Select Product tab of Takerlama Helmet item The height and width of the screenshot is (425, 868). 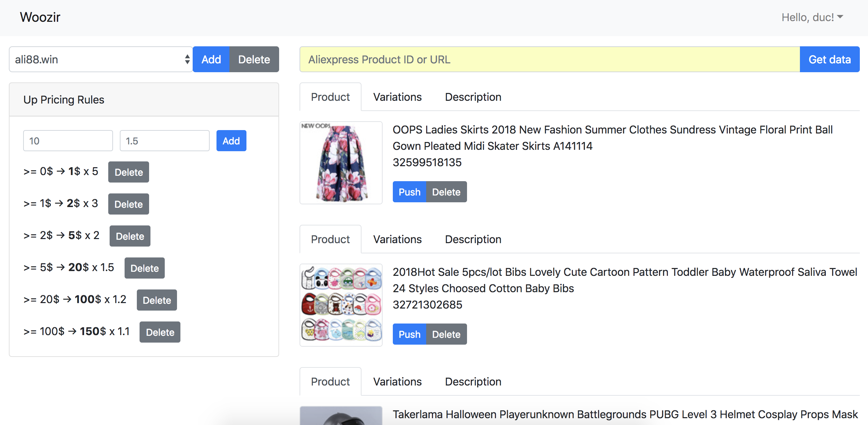pyautogui.click(x=331, y=382)
